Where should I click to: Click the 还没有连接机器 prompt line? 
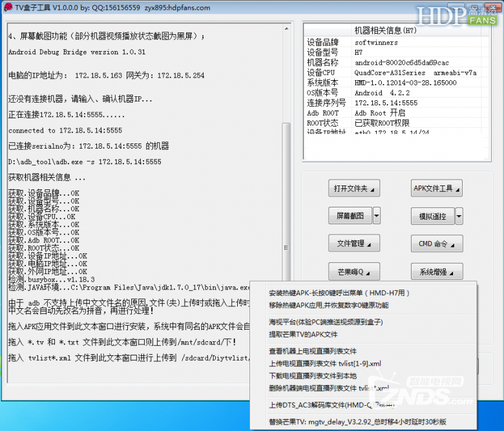click(x=80, y=99)
